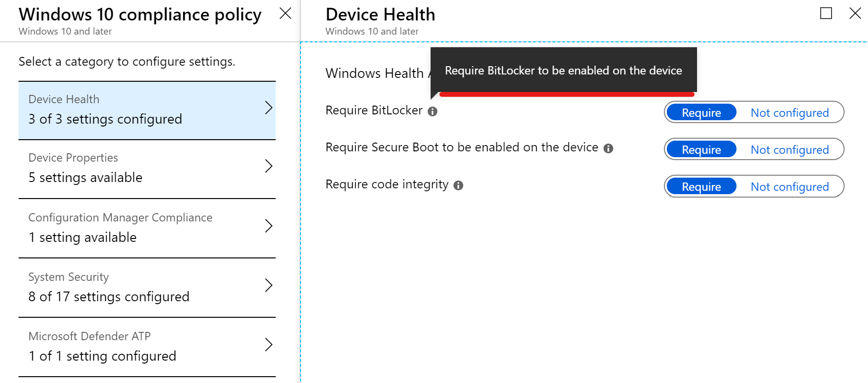Click the Windows 10 compliance policy title

pyautogui.click(x=140, y=15)
